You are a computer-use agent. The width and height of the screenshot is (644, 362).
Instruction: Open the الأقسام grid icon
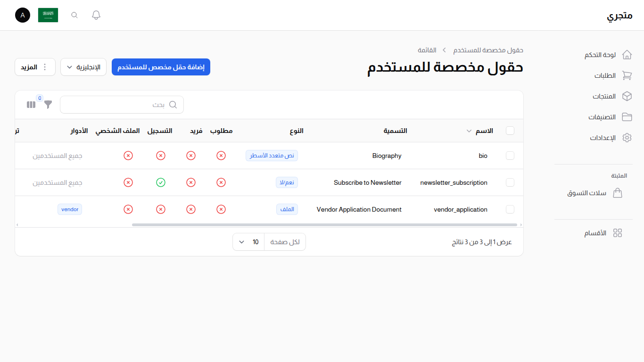(618, 232)
